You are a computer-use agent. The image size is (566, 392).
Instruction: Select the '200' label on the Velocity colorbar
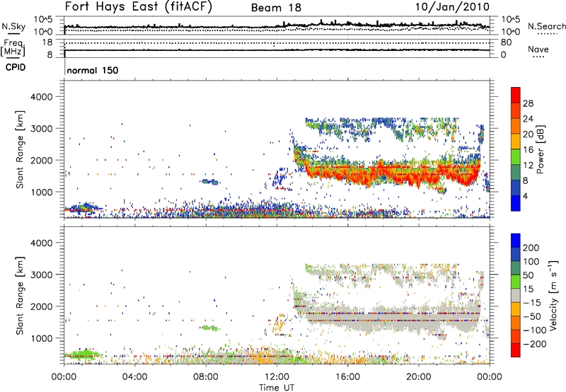[531, 248]
